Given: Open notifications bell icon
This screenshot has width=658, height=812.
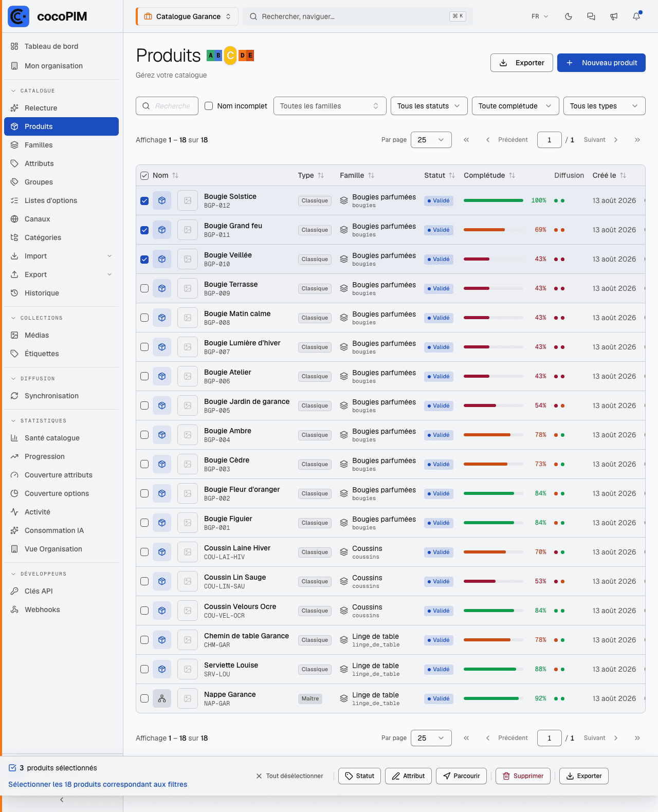Looking at the screenshot, I should click(x=636, y=16).
